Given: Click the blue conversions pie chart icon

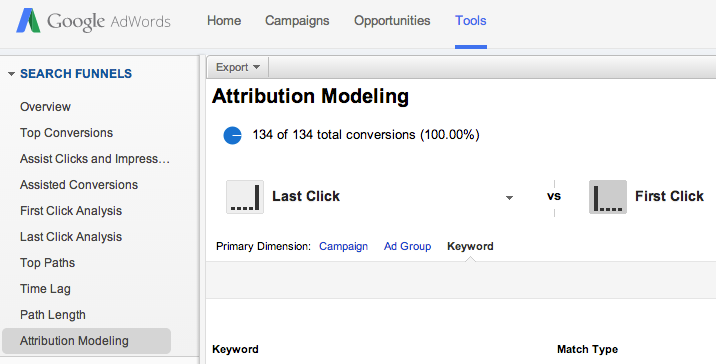Looking at the screenshot, I should pos(232,135).
